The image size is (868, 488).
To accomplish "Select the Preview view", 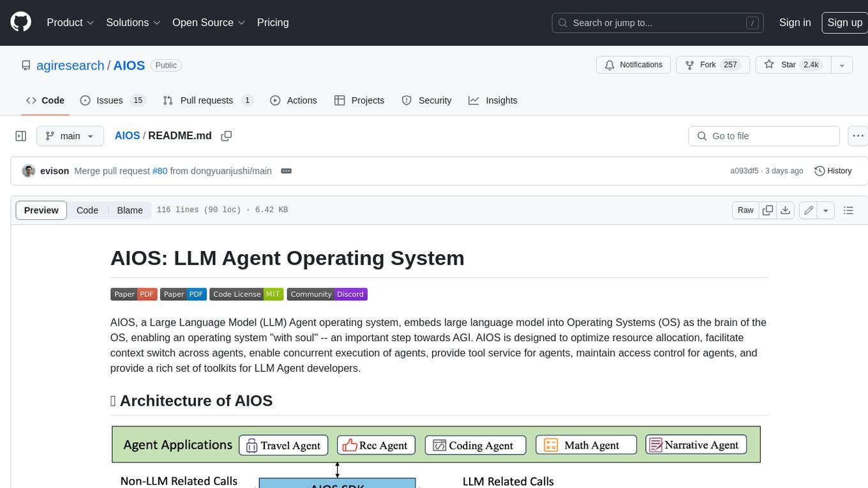I will pos(41,210).
